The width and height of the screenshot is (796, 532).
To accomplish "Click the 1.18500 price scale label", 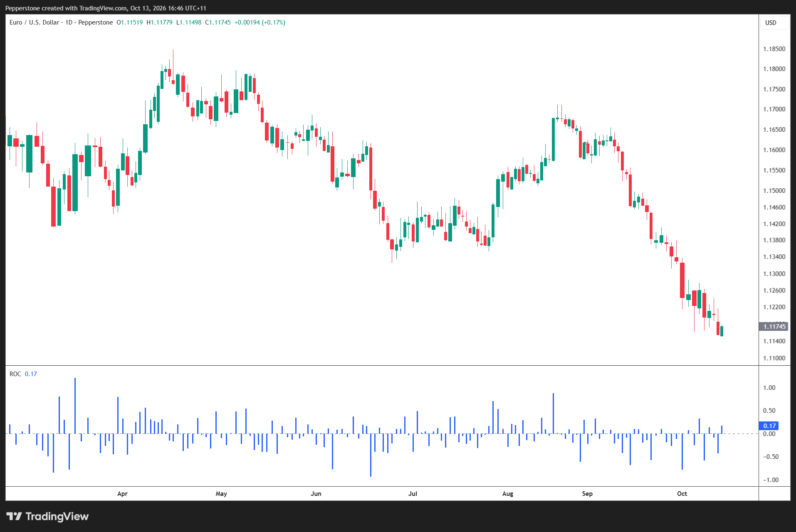I will point(774,49).
